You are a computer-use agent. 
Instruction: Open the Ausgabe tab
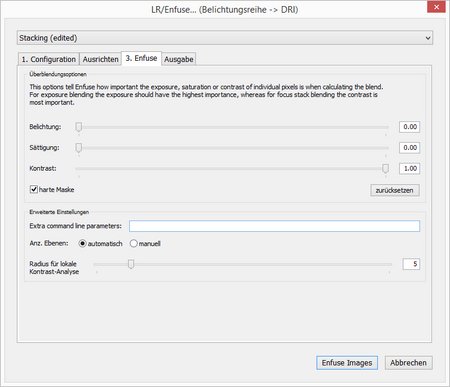(x=179, y=59)
